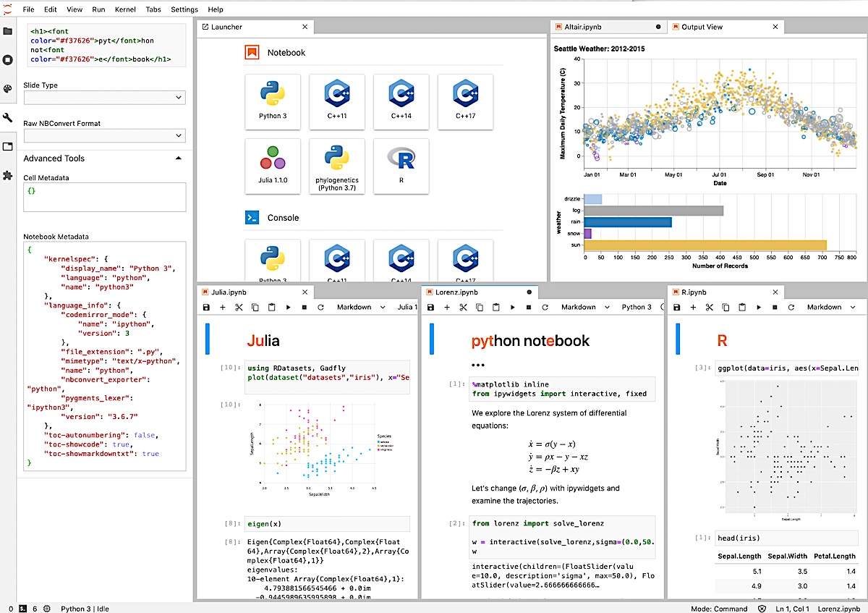
Task: Insert a cell below in Julia.ipynb
Action: 223,307
